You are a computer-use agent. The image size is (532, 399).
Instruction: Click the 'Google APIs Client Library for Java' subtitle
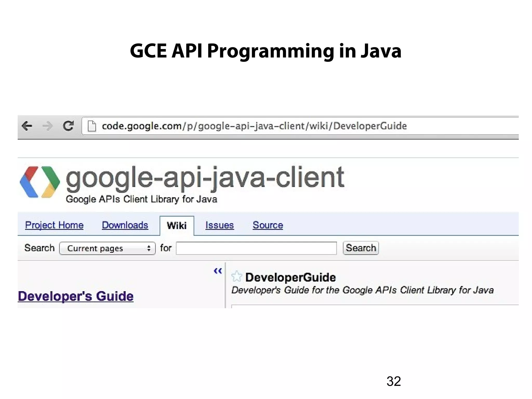click(142, 199)
